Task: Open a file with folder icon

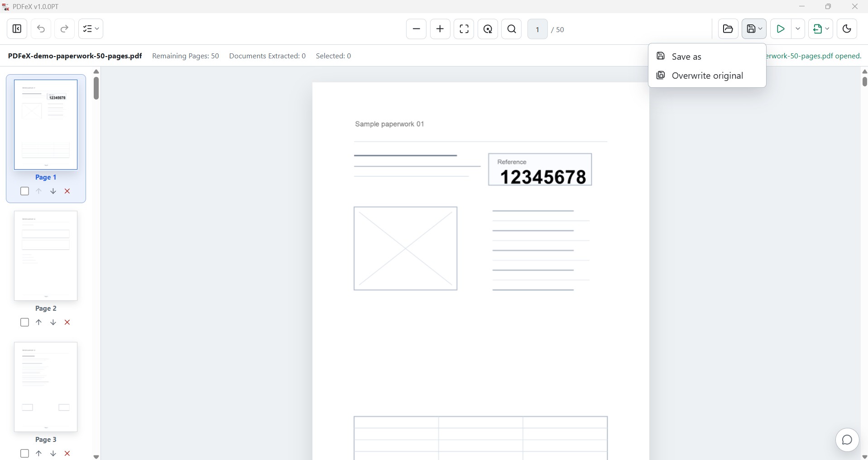Action: [728, 29]
